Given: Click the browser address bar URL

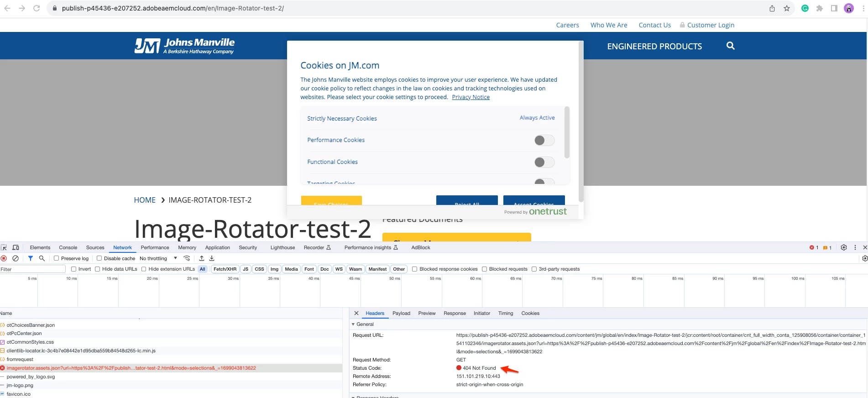Looking at the screenshot, I should point(173,8).
